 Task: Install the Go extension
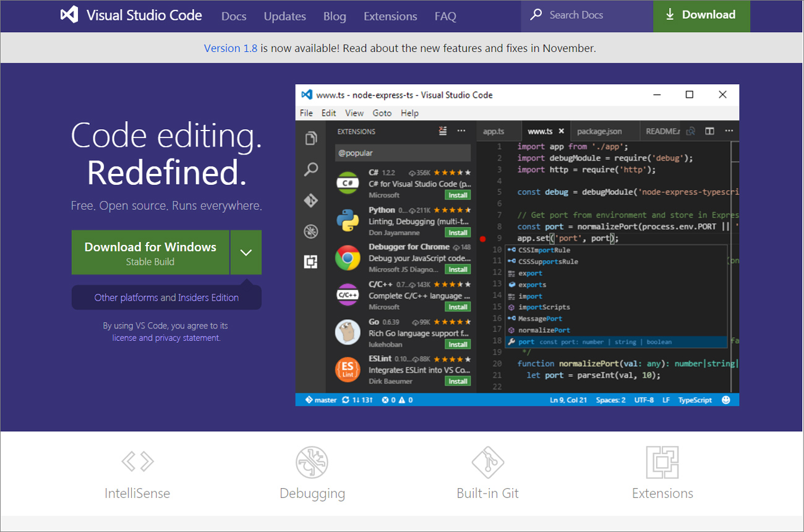458,344
